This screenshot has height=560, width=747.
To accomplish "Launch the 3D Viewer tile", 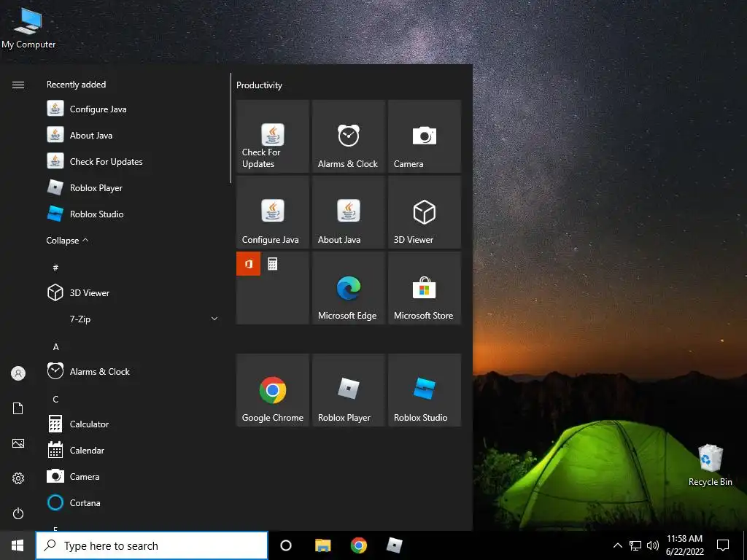I will coord(425,212).
